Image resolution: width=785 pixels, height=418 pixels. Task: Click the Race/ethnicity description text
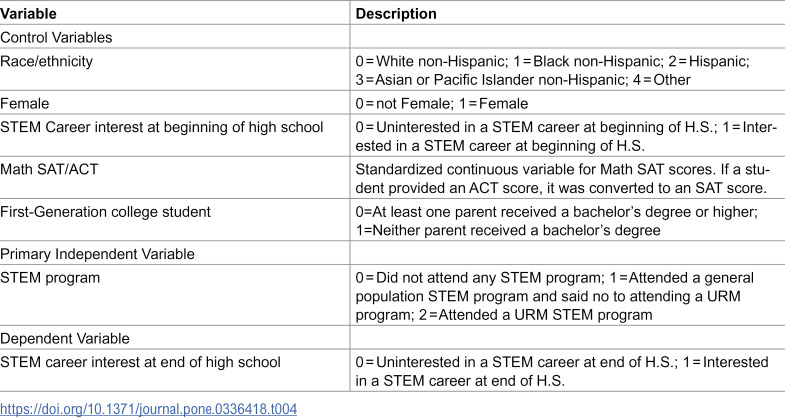[552, 71]
